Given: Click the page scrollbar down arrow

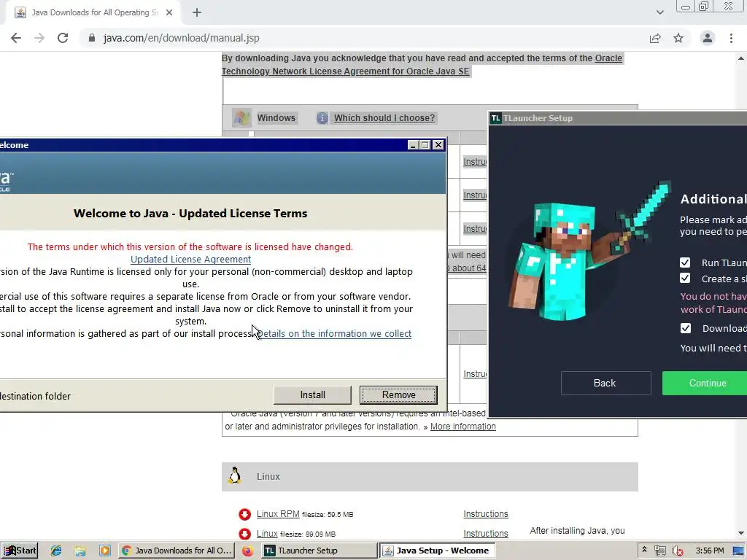Looking at the screenshot, I should 741,533.
